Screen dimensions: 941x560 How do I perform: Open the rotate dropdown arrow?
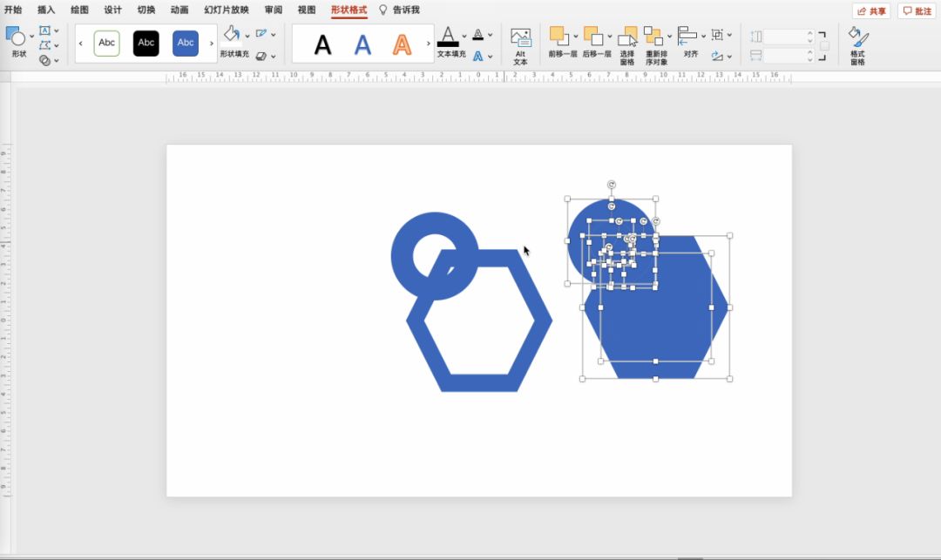(x=730, y=57)
